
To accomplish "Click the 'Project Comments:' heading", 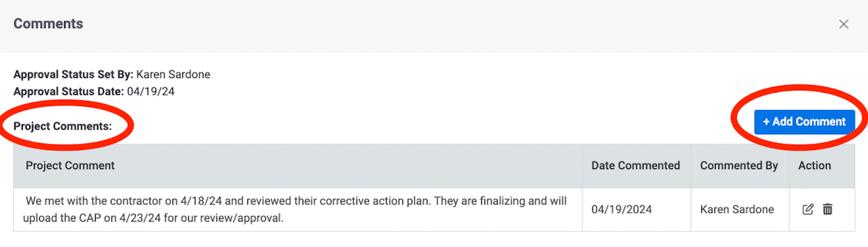I will pyautogui.click(x=62, y=126).
